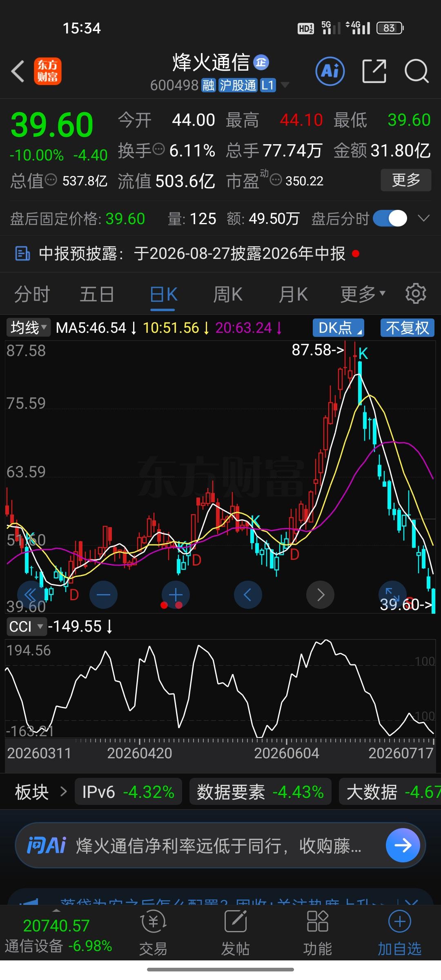Image resolution: width=441 pixels, height=980 pixels.
Task: Expand the after-hours row chevron
Action: pyautogui.click(x=424, y=218)
